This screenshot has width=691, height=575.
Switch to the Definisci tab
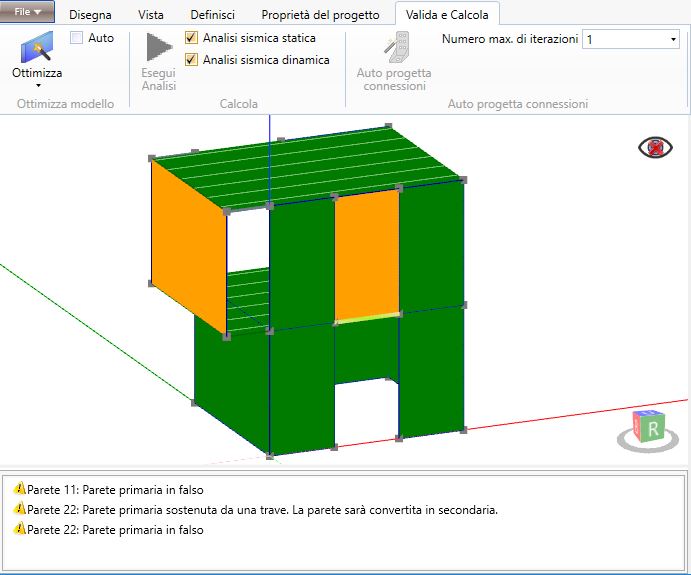point(212,15)
